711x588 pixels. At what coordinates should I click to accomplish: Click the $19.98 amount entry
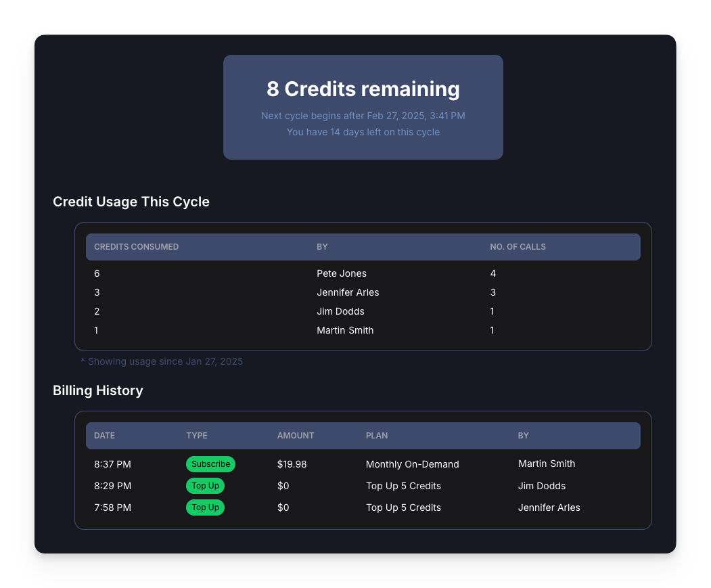292,464
